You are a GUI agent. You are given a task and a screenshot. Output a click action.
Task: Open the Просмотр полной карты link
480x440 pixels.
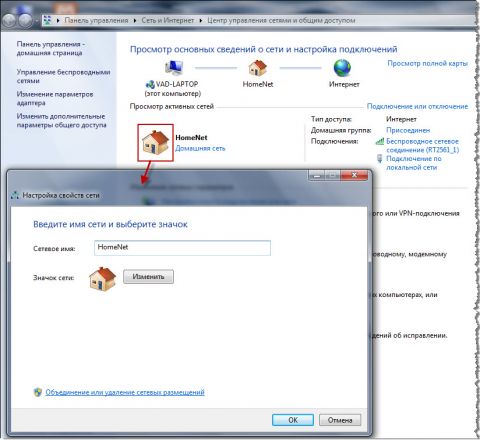click(x=427, y=63)
